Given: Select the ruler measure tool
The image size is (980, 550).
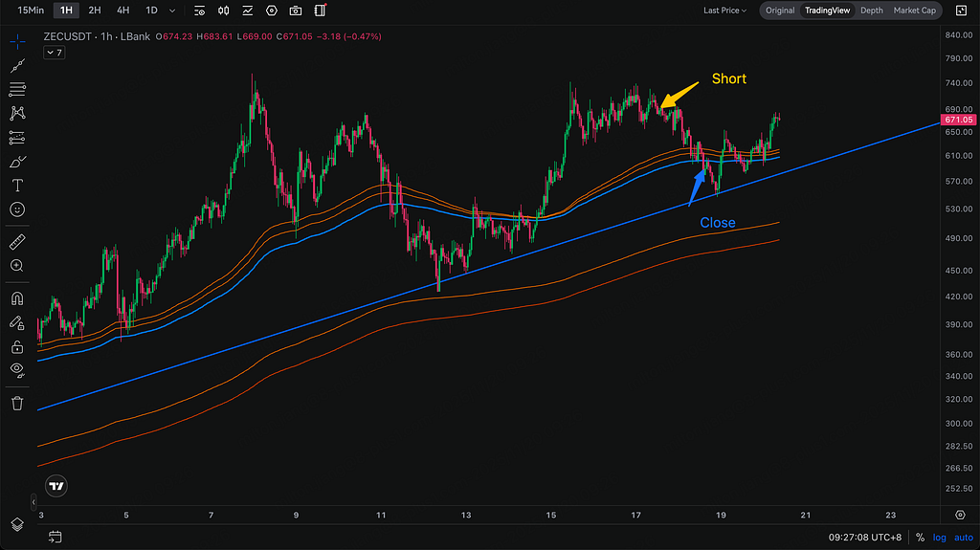Looking at the screenshot, I should [17, 242].
